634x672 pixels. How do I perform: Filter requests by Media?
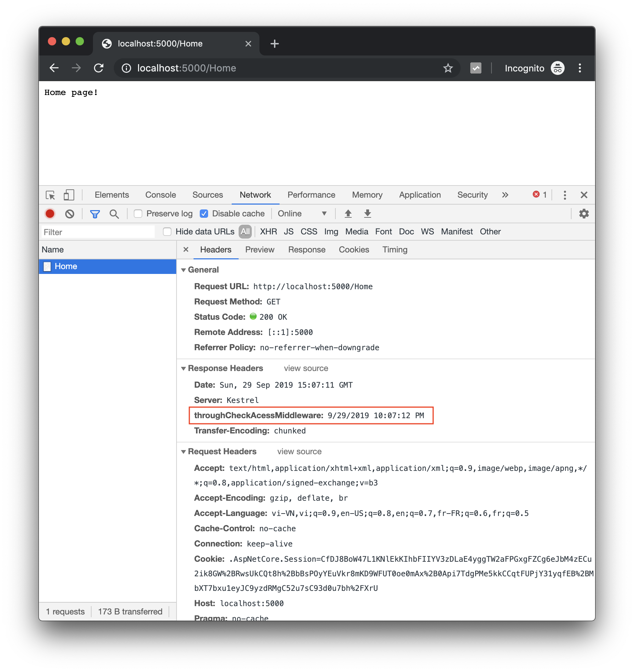click(357, 232)
